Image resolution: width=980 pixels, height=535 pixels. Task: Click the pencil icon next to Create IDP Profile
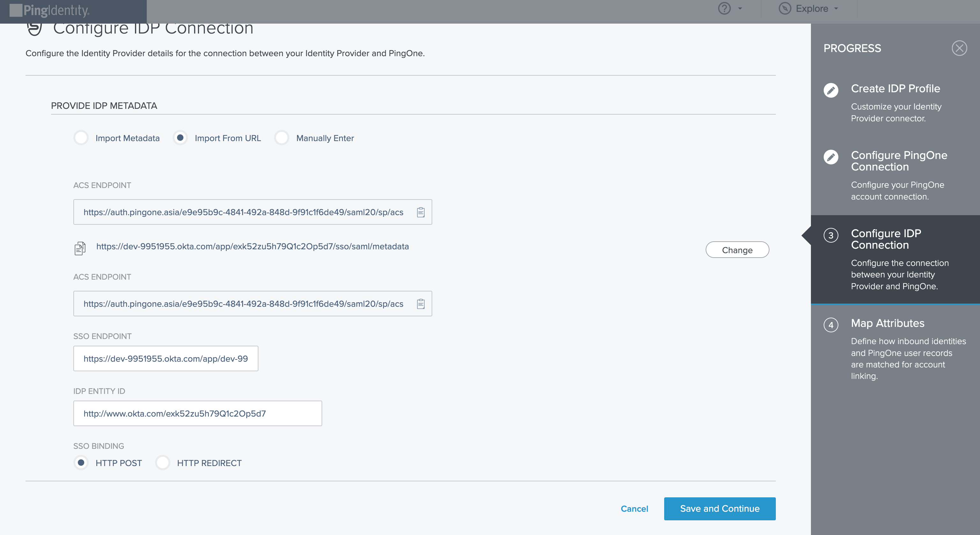(831, 90)
